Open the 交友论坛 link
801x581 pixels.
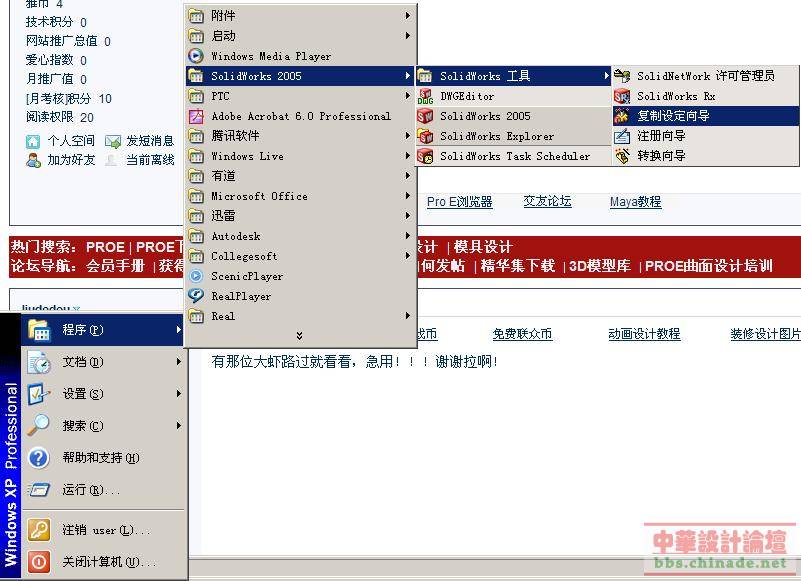click(x=547, y=201)
